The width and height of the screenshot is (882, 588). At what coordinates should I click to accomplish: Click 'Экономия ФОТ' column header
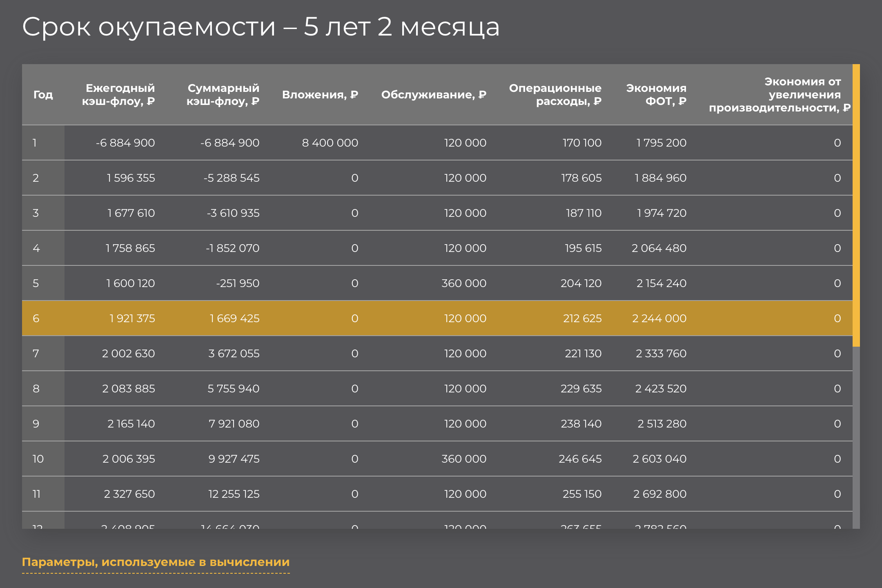click(656, 95)
